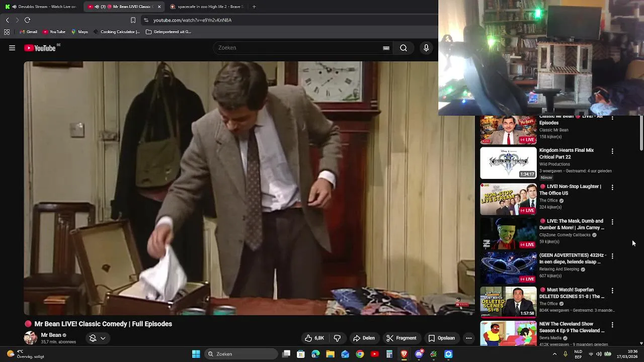Open Cleveland Show Season 4 thumbnail

tap(508, 334)
